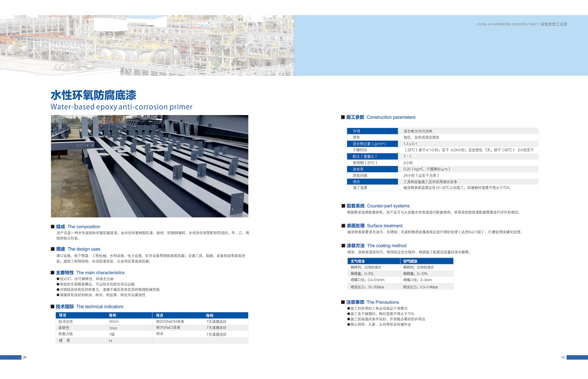
Task: Click the black square before 施工参数 heading
Action: point(343,117)
